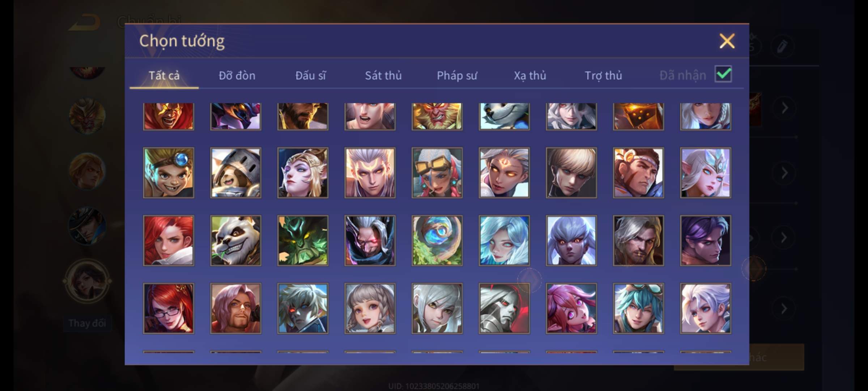
Task: Select the Đấu sĩ tab
Action: 310,75
